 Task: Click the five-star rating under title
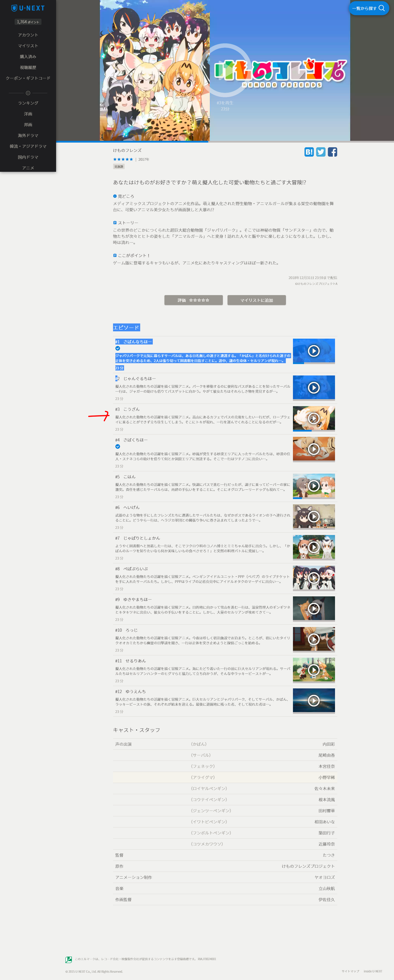123,160
